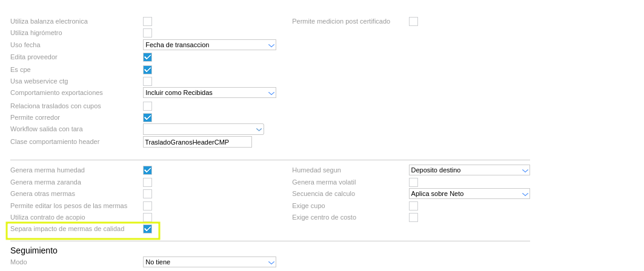
Task: Open the Uso fecha dropdown
Action: 210,45
